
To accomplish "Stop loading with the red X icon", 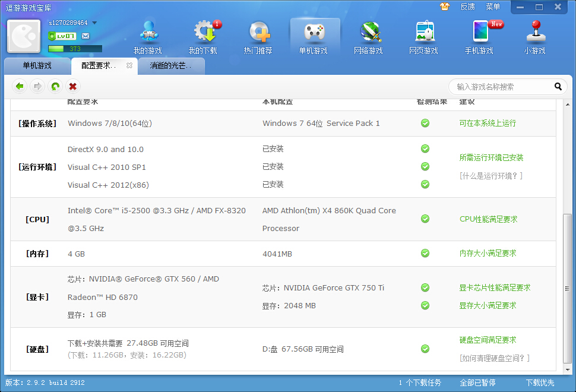I will (72, 86).
